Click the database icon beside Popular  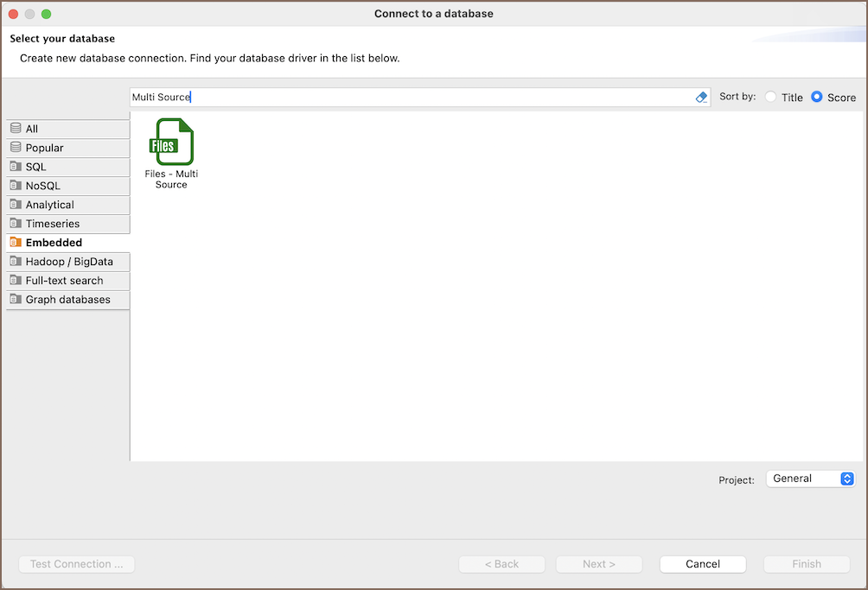[16, 148]
